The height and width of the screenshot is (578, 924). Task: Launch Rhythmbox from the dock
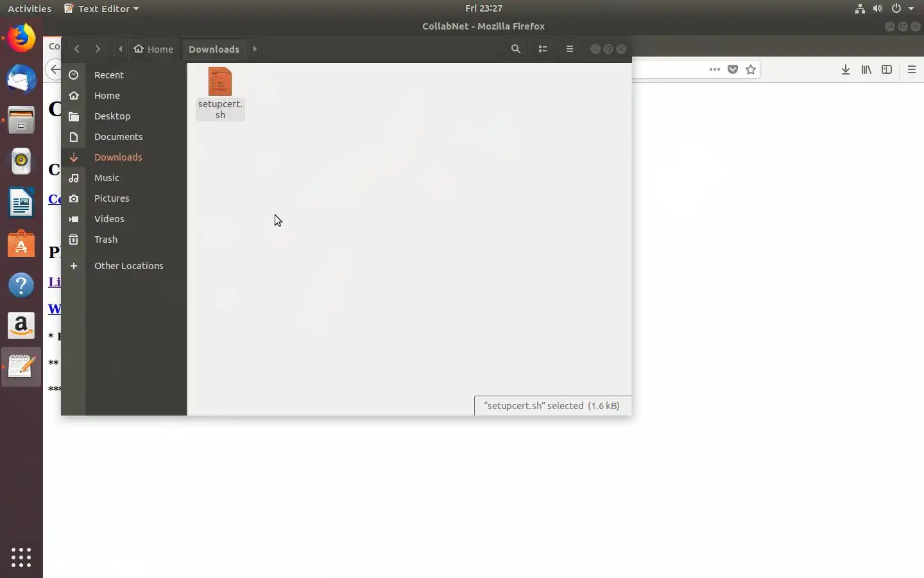pyautogui.click(x=21, y=161)
